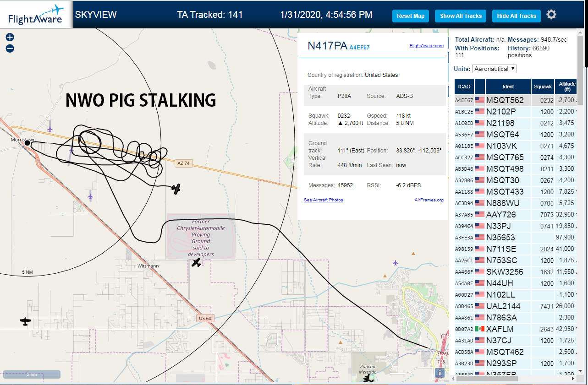Select the MSQT562 row ident
The image size is (588, 385).
pyautogui.click(x=505, y=100)
